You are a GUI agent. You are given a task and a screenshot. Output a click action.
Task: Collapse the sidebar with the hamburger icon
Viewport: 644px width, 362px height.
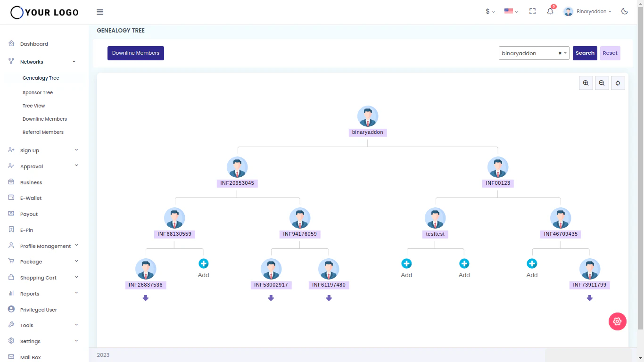(x=99, y=12)
